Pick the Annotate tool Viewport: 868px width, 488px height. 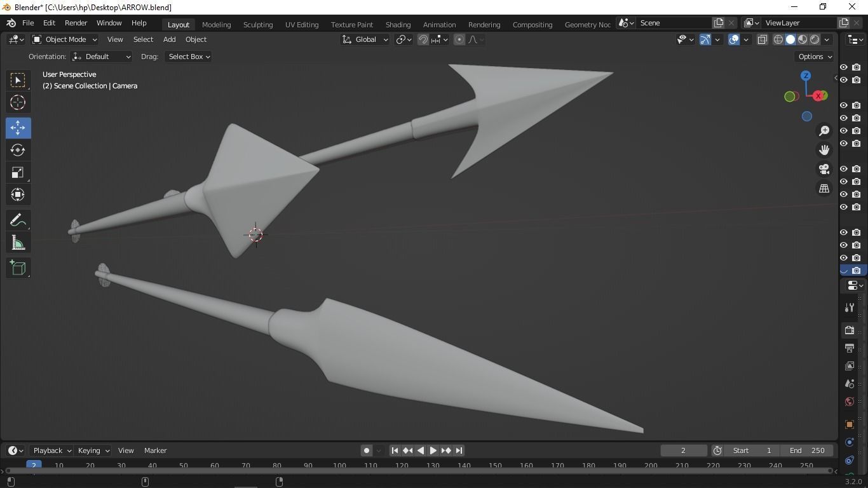pyautogui.click(x=17, y=220)
